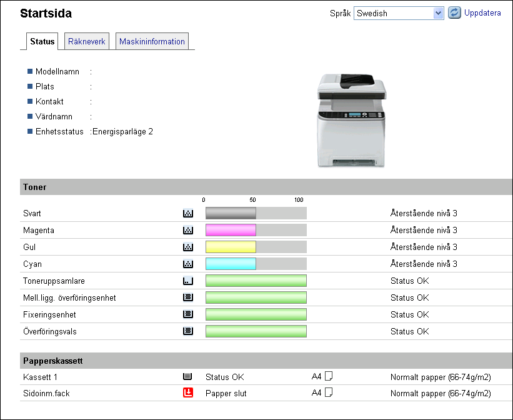
Task: Click the Cyan toner level bar
Action: coord(231,264)
